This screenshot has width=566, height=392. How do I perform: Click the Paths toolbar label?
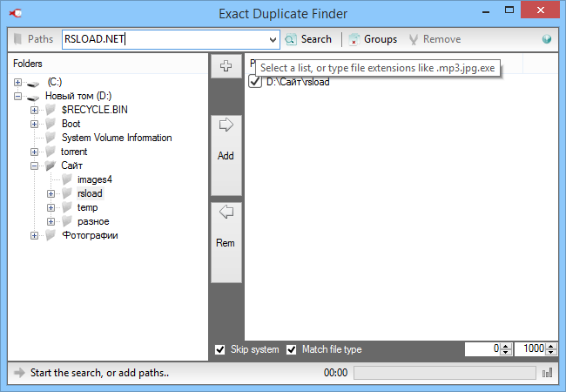[40, 39]
